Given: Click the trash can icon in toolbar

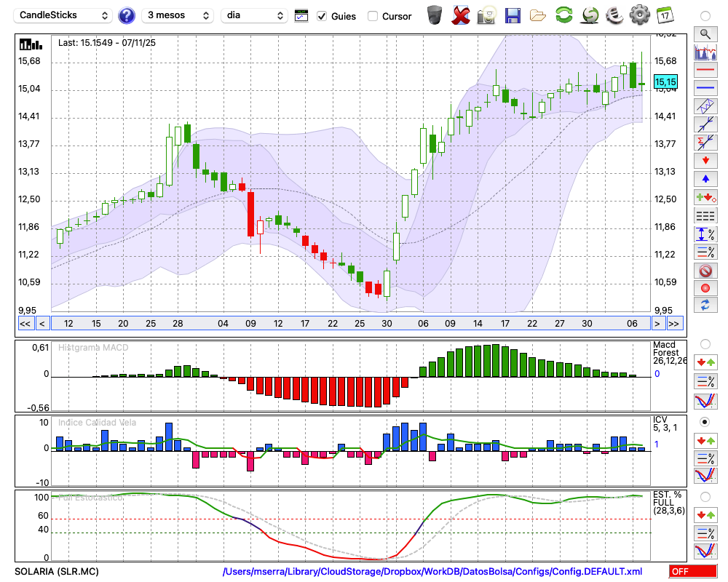Looking at the screenshot, I should pos(435,15).
